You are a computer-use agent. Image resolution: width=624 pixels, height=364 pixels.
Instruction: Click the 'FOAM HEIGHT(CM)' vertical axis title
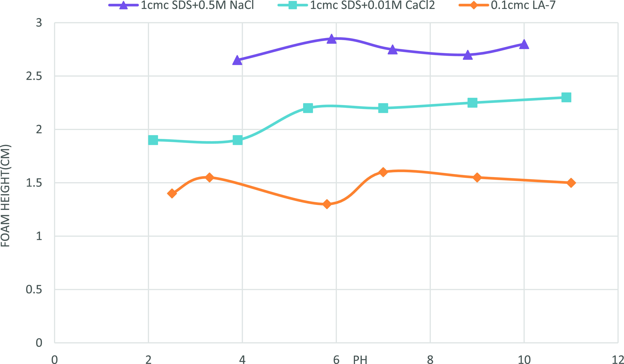tap(5, 196)
